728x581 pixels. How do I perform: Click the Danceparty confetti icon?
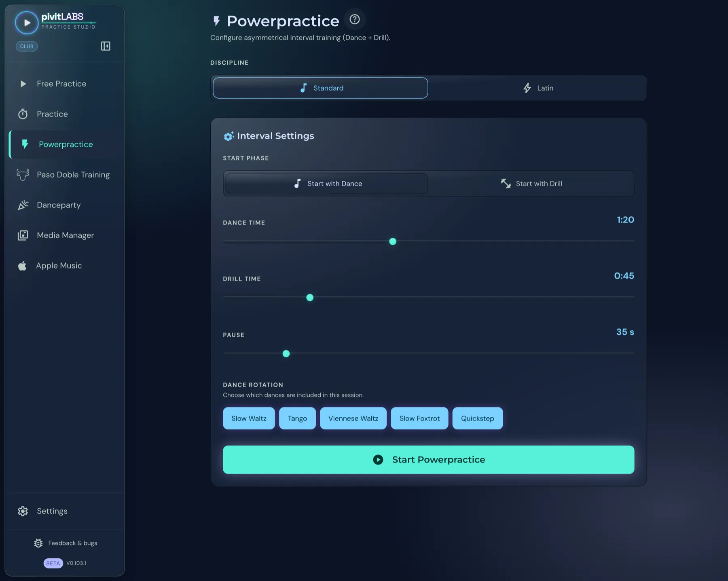tap(23, 205)
